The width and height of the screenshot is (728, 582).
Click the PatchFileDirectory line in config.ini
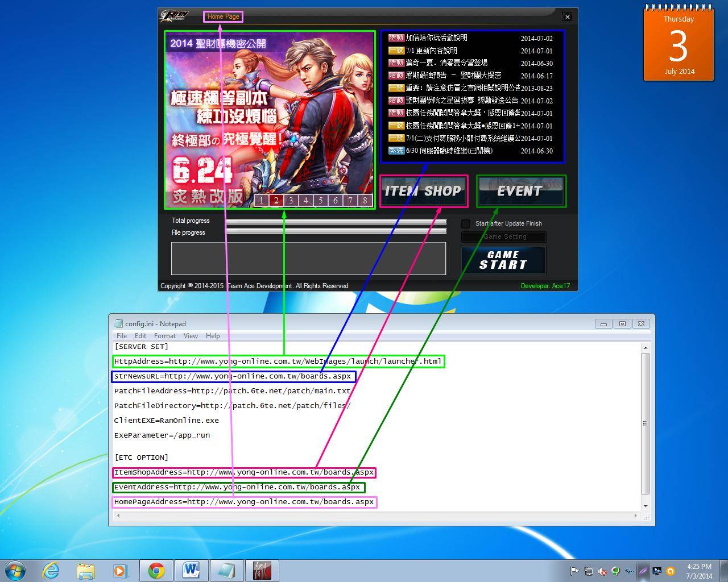(232, 406)
